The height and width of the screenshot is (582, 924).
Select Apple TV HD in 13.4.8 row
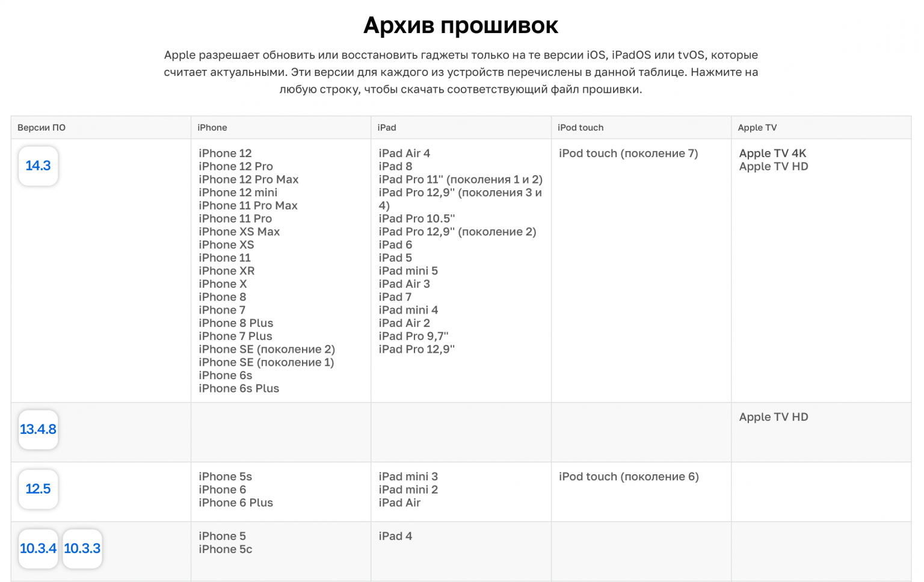point(774,417)
